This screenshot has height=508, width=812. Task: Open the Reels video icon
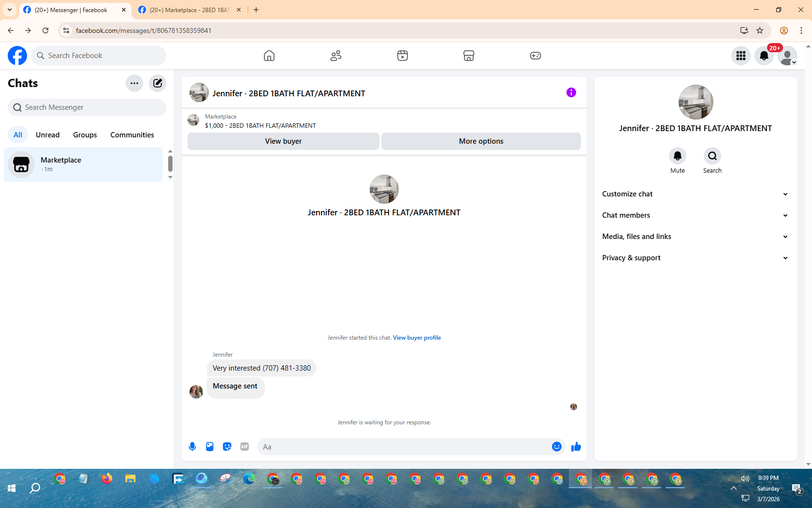403,56
